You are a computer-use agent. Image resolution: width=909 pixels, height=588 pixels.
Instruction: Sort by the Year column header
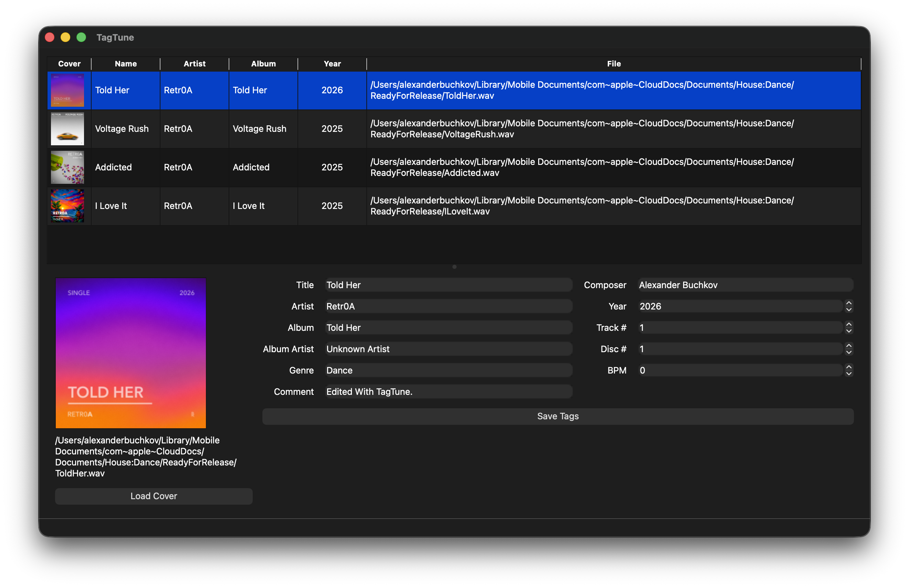click(x=332, y=64)
